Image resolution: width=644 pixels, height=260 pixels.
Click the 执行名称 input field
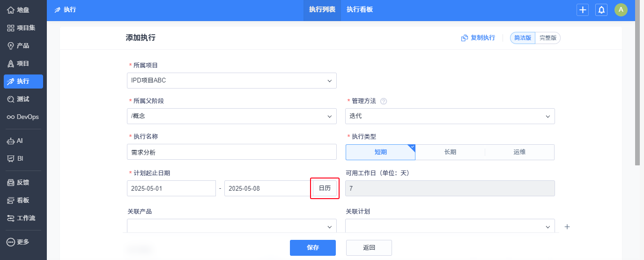click(x=231, y=152)
